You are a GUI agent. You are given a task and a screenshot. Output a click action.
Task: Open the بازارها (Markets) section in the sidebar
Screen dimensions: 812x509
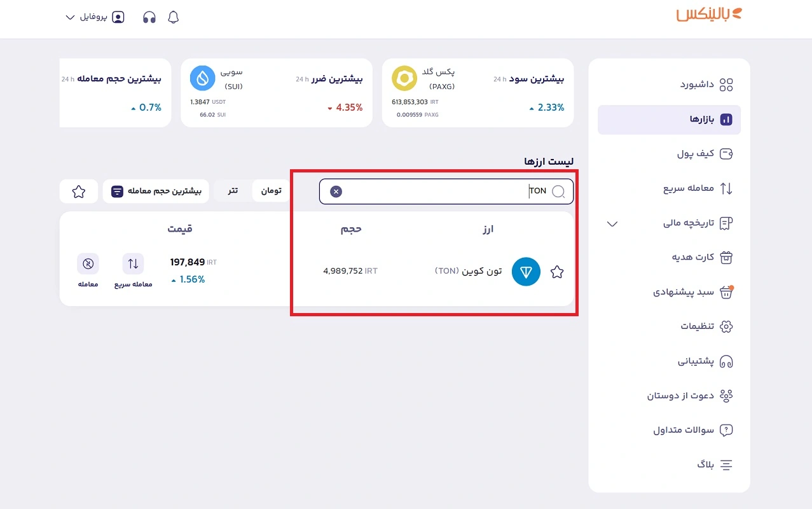coord(668,120)
